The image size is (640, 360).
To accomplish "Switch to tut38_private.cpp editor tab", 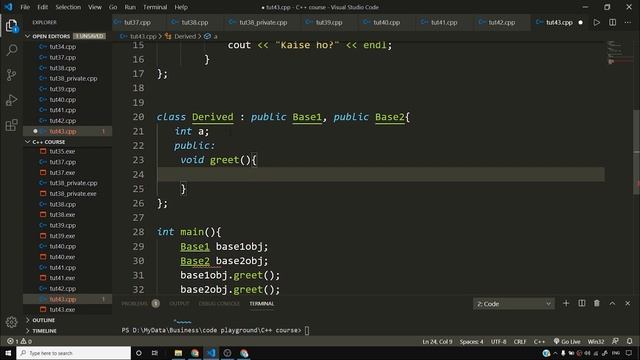I will [x=263, y=22].
